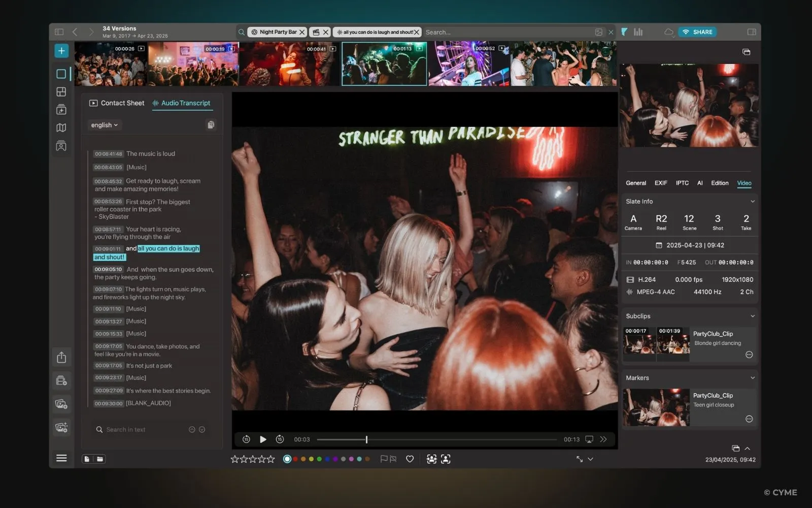Open the histogram statistics icon
This screenshot has height=508, width=812.
click(x=638, y=32)
